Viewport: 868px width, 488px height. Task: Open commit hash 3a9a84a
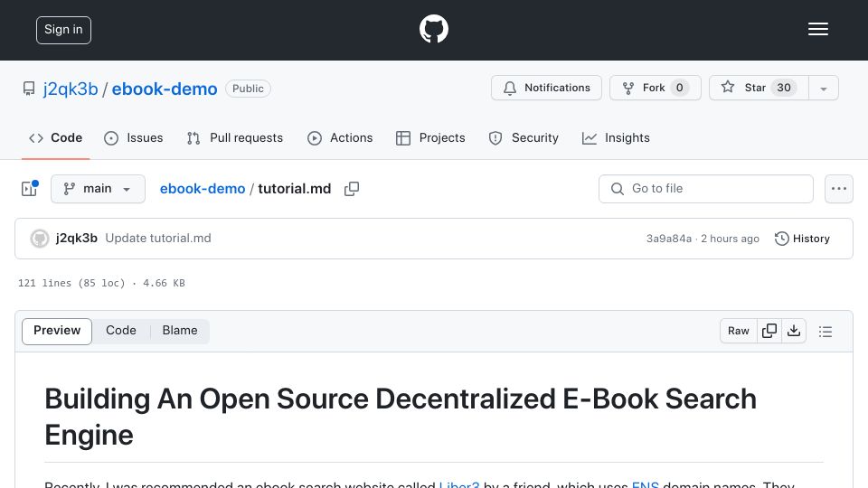(x=669, y=239)
